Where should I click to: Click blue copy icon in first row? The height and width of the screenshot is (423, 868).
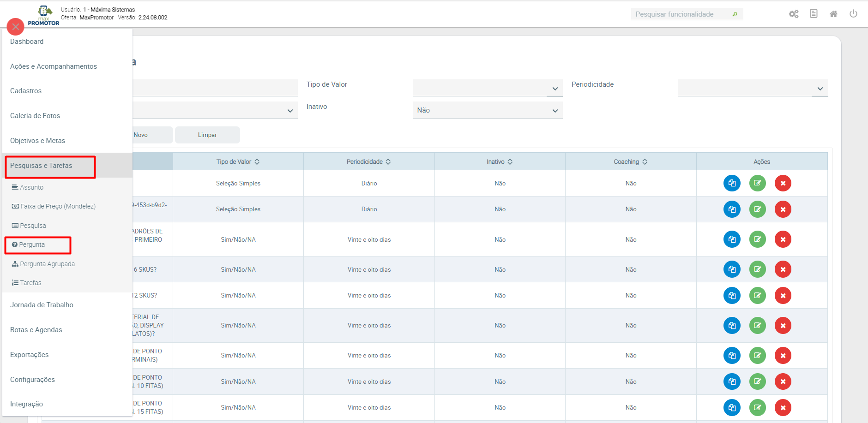pyautogui.click(x=732, y=183)
